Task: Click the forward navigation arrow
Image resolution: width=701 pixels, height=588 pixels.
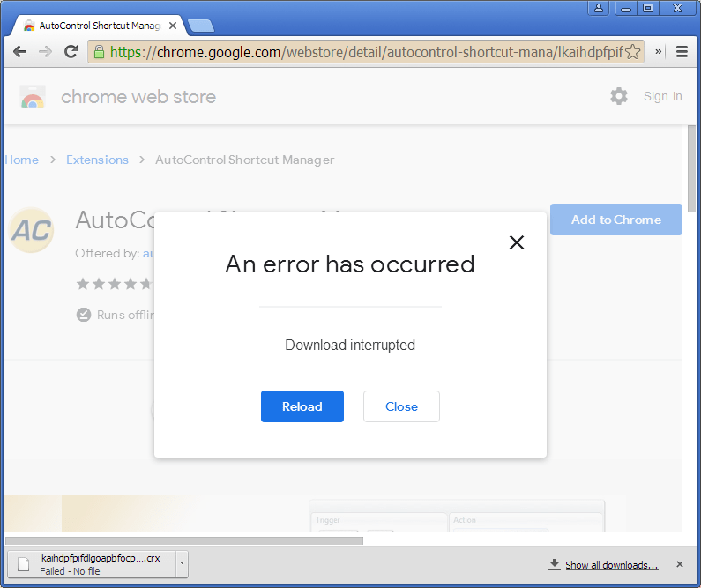Action: pos(45,52)
